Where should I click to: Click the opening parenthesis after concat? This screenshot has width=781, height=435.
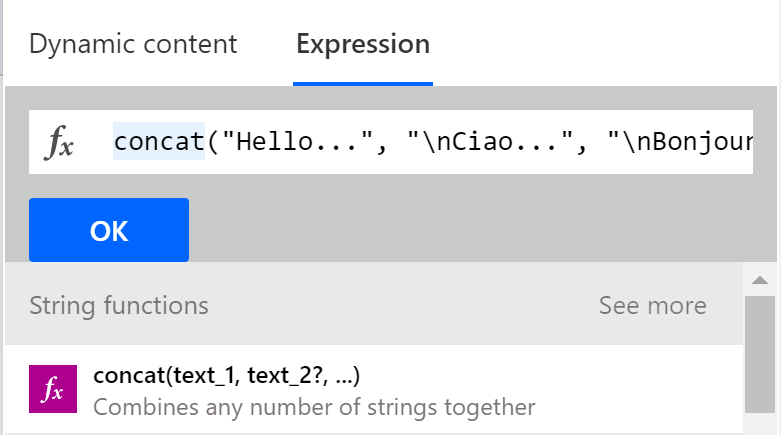(211, 142)
